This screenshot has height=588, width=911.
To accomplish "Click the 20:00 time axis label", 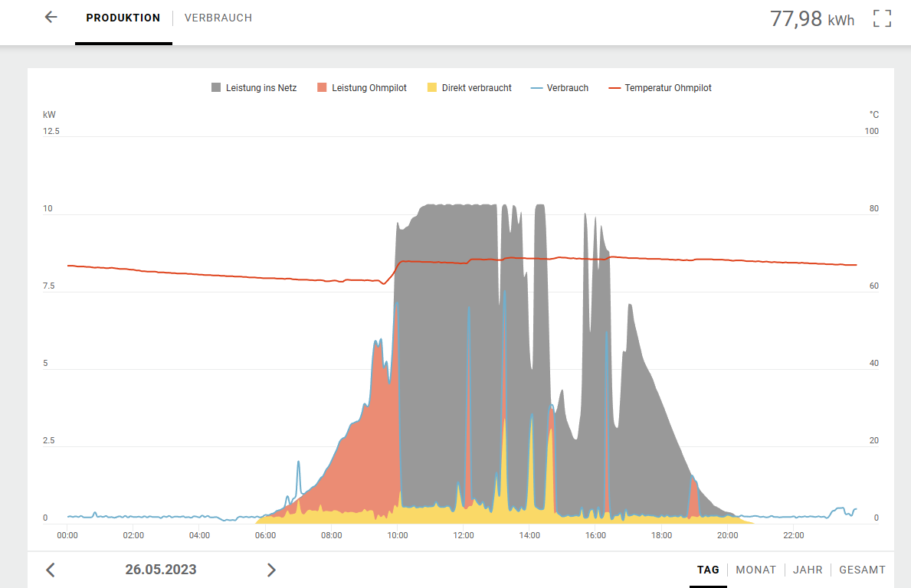I will (x=727, y=535).
